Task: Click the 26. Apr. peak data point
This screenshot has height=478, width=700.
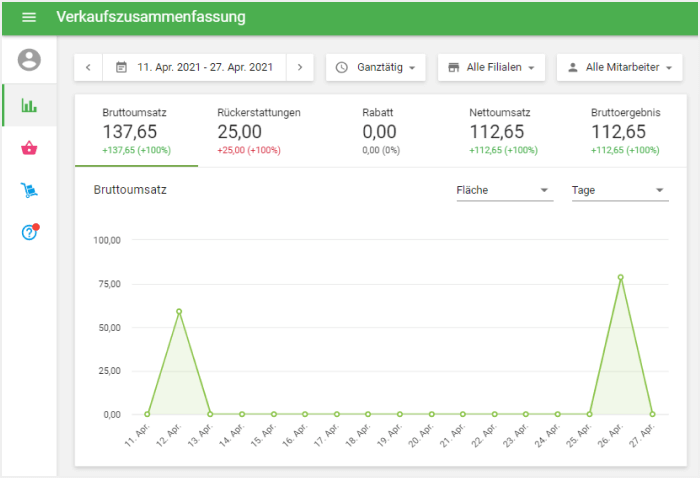Action: click(x=621, y=277)
